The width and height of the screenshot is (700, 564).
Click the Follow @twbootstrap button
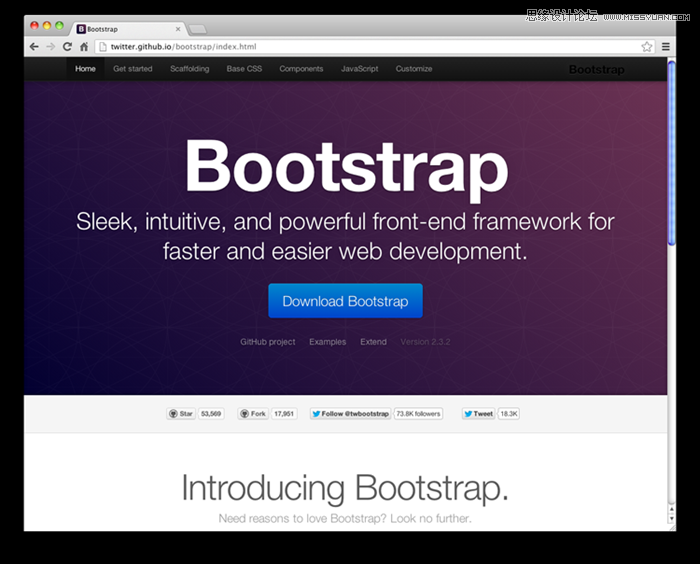(x=350, y=414)
